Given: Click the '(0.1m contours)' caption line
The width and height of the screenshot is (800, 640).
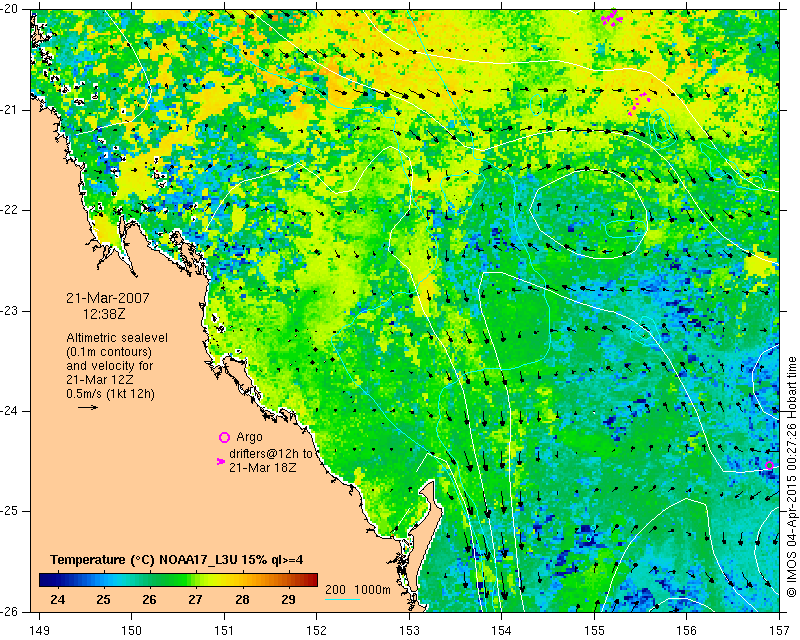Looking at the screenshot, I should [109, 352].
